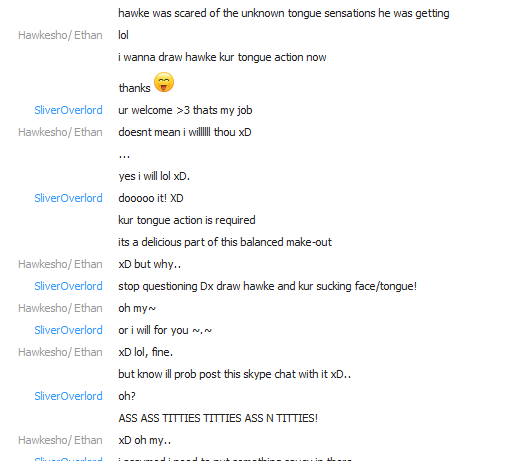Click the message 'yes i will lol xD.'
This screenshot has height=461, width=511.
[x=154, y=176]
